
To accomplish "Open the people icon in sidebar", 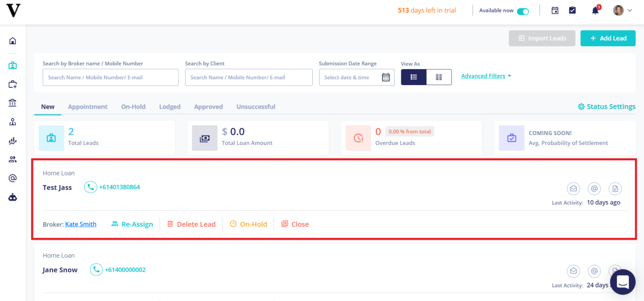I will (13, 159).
